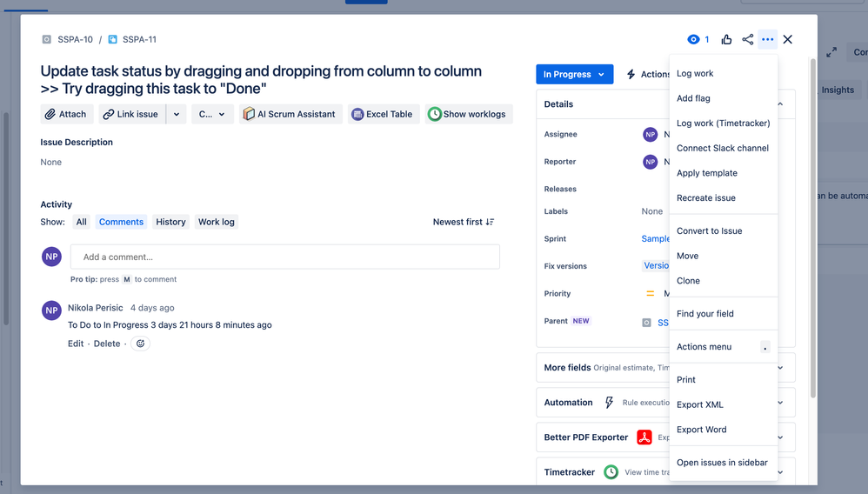Choose Add flag menu item
The width and height of the screenshot is (868, 494).
724,98
